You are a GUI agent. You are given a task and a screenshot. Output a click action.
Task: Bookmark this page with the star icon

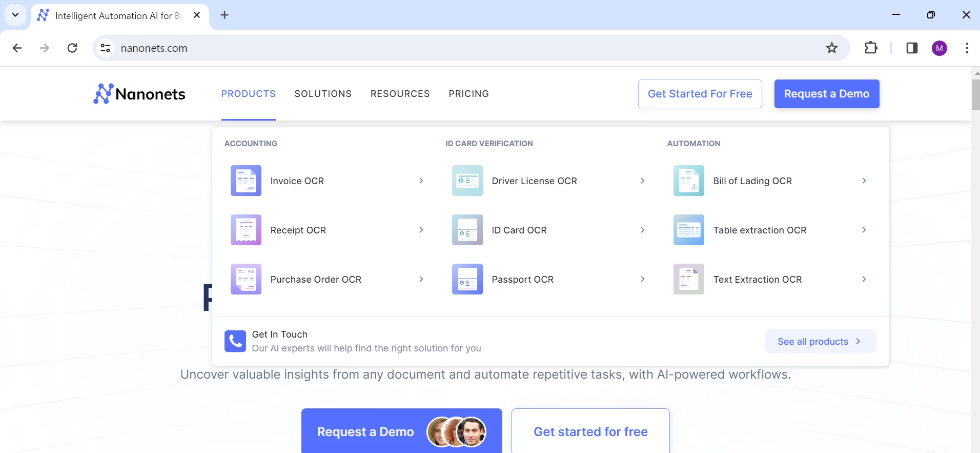(831, 48)
